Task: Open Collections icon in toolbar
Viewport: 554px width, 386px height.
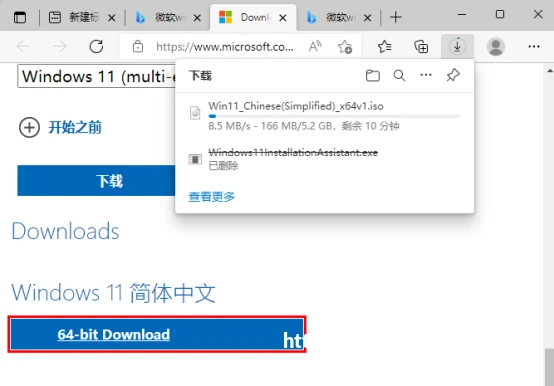Action: coord(421,46)
